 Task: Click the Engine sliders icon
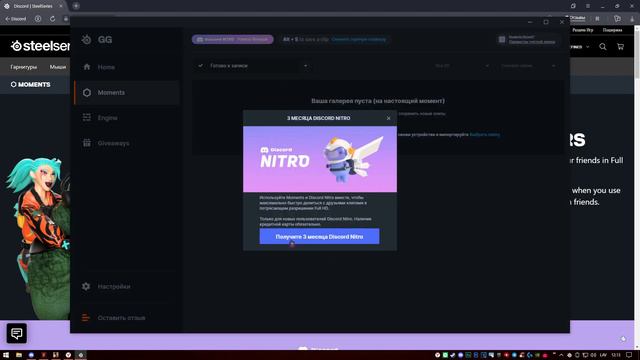point(87,118)
